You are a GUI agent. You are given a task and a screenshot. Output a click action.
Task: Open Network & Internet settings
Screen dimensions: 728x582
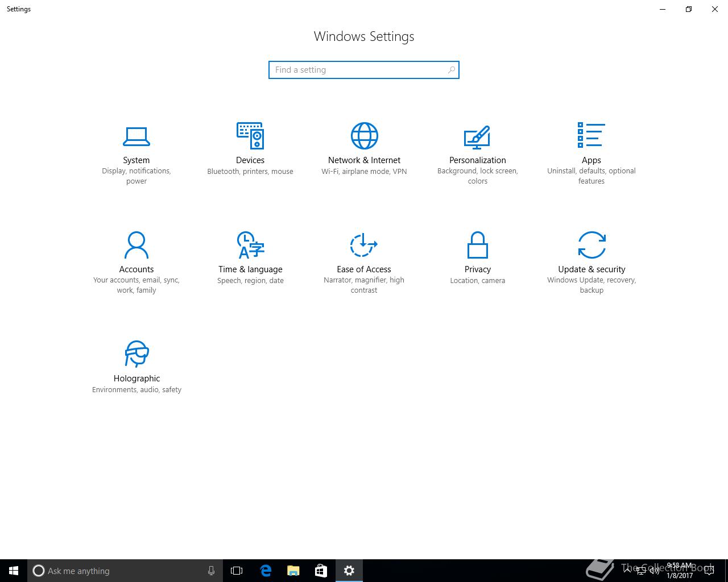(364, 149)
